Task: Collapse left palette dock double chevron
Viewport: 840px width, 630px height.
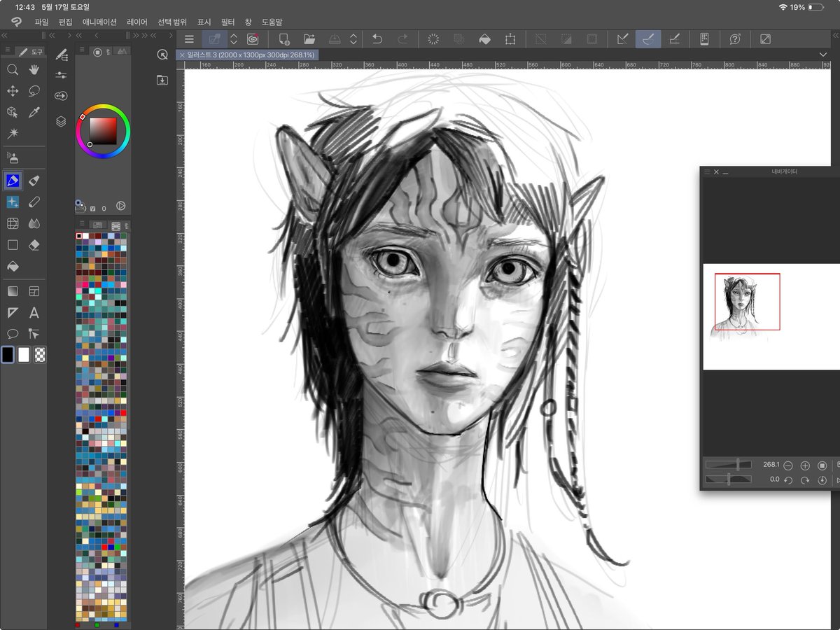Action: (x=4, y=35)
